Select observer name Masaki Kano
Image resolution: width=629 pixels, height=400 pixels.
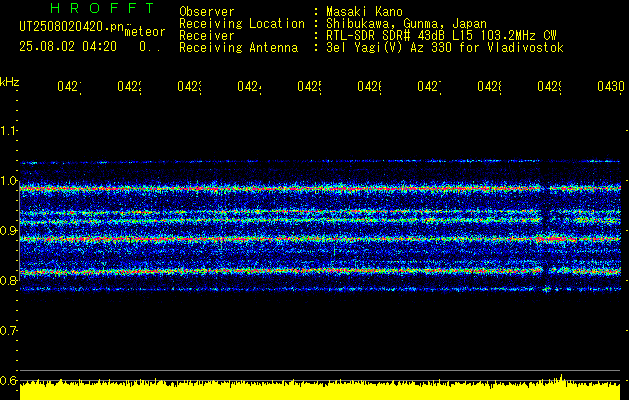click(364, 12)
